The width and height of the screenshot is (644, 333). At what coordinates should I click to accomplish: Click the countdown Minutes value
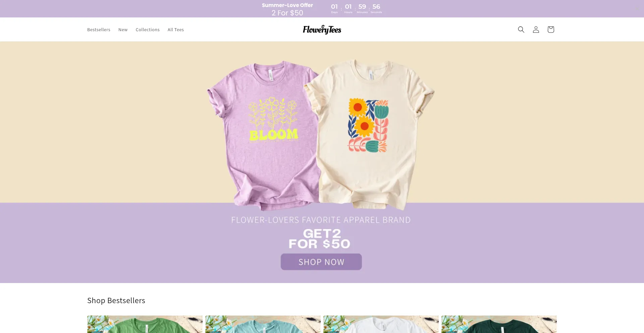tap(362, 7)
